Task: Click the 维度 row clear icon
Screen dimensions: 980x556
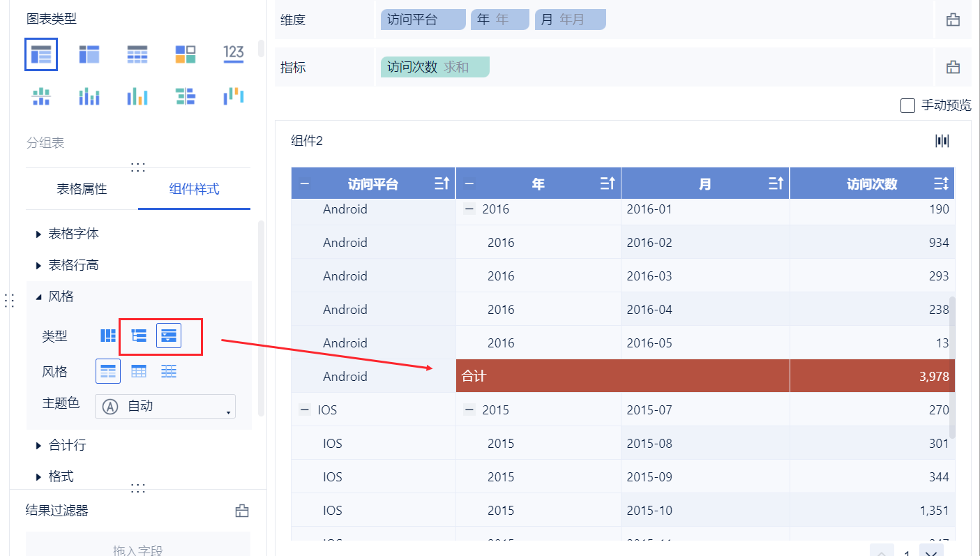Action: (953, 20)
